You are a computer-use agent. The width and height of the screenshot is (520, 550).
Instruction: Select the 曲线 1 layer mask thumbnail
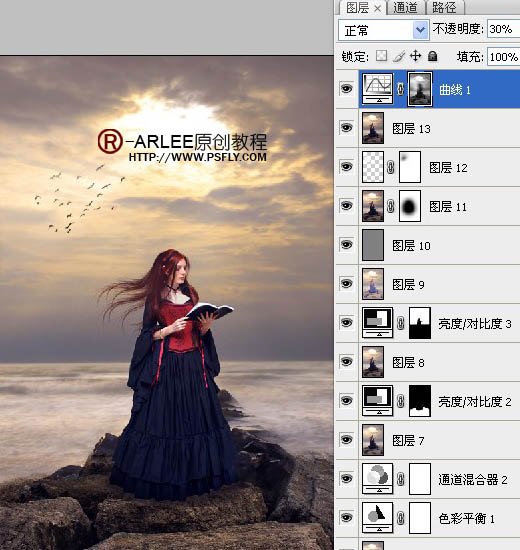click(x=420, y=89)
